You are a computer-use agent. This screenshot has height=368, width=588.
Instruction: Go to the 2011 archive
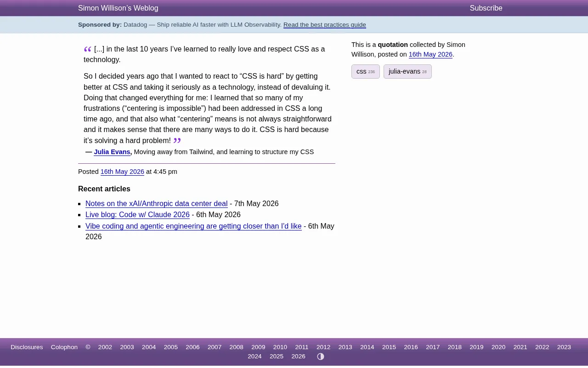coord(302,347)
